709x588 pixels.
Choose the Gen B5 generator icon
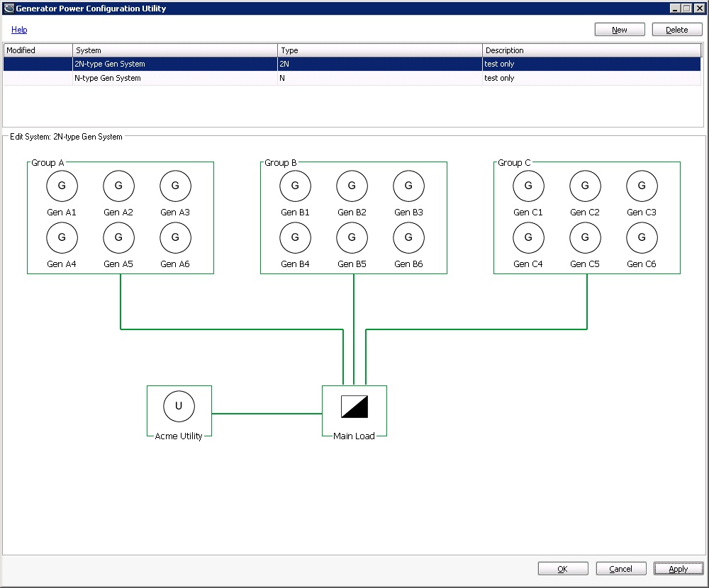[352, 238]
